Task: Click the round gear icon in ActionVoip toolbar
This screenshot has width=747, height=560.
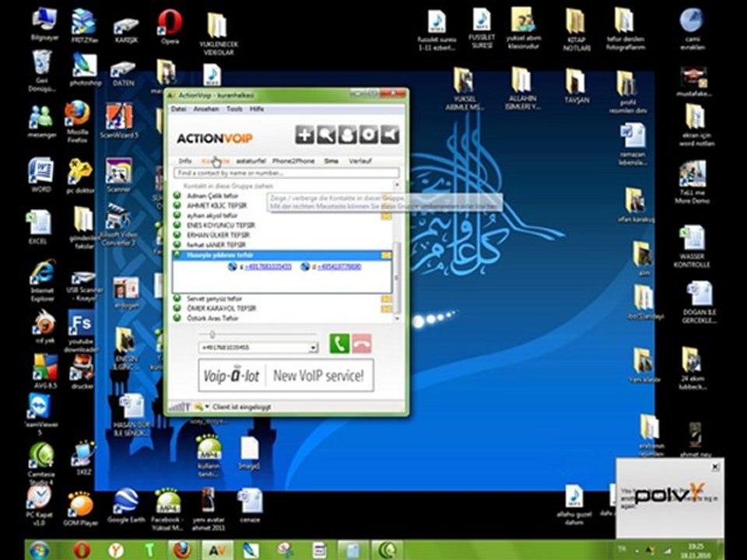Action: [x=368, y=135]
